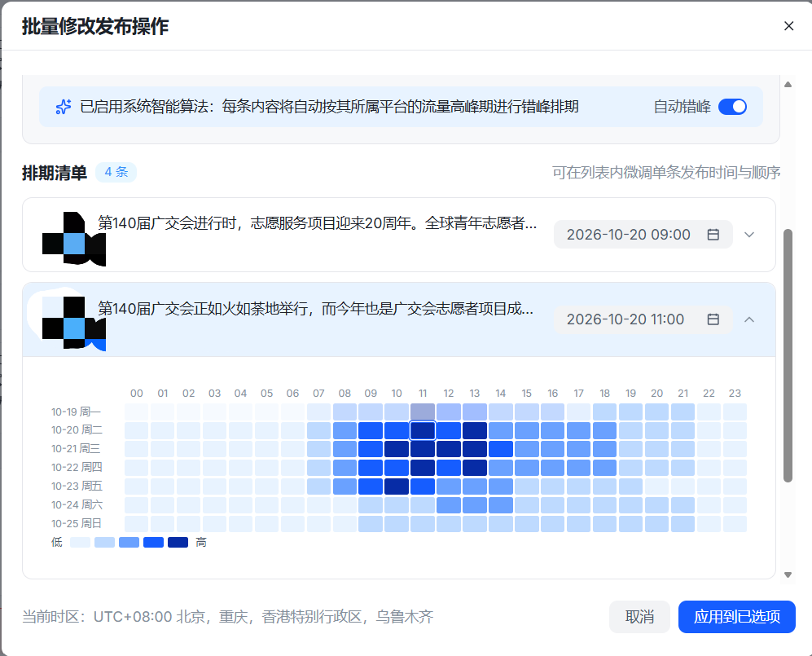Click the sparkle AI algorithm icon
This screenshot has width=812, height=656.
tap(64, 107)
